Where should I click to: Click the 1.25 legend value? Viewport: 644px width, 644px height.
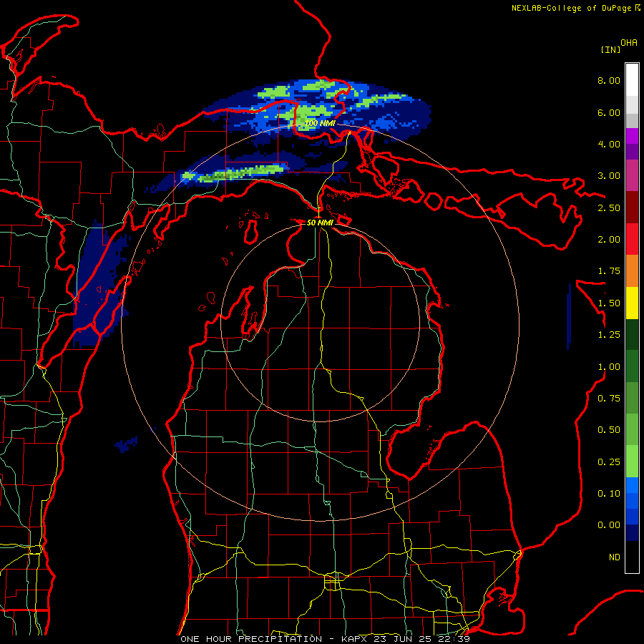tap(609, 335)
